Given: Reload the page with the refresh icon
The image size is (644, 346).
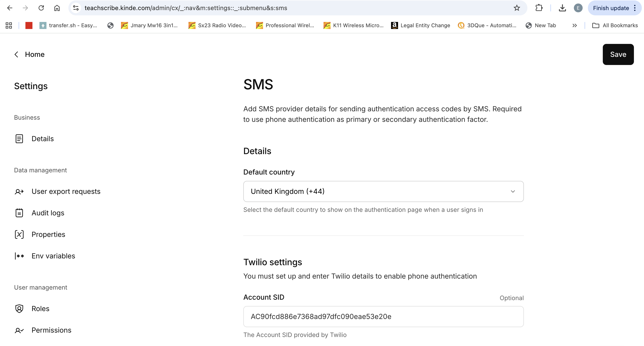Looking at the screenshot, I should [x=41, y=8].
